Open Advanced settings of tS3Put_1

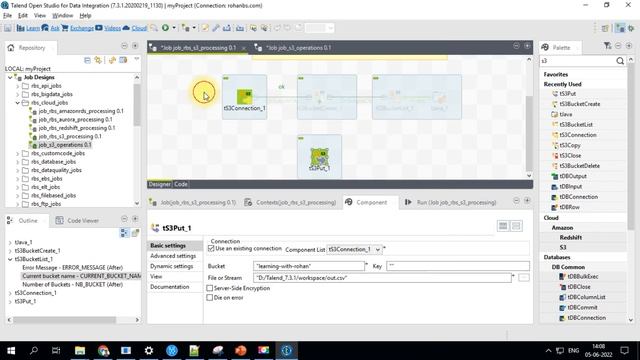pyautogui.click(x=173, y=256)
